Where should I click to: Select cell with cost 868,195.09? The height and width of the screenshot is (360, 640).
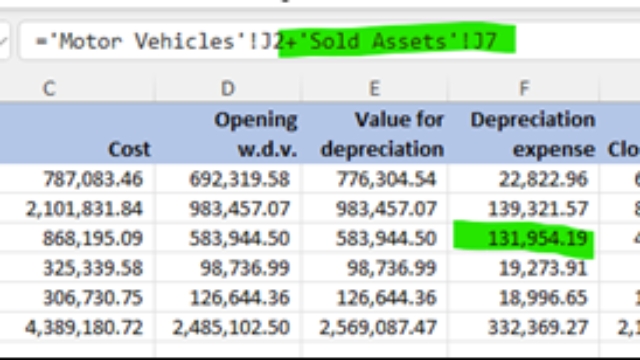click(x=78, y=238)
